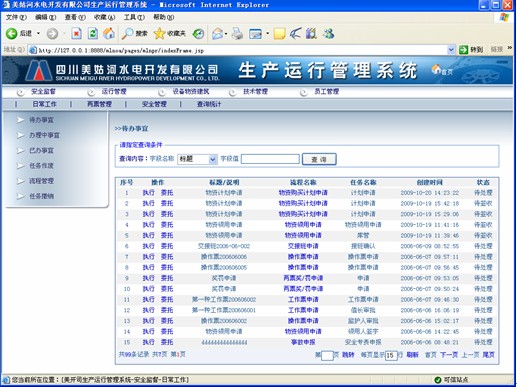
Task: Open the 工具(T) menu
Action: 134,17
